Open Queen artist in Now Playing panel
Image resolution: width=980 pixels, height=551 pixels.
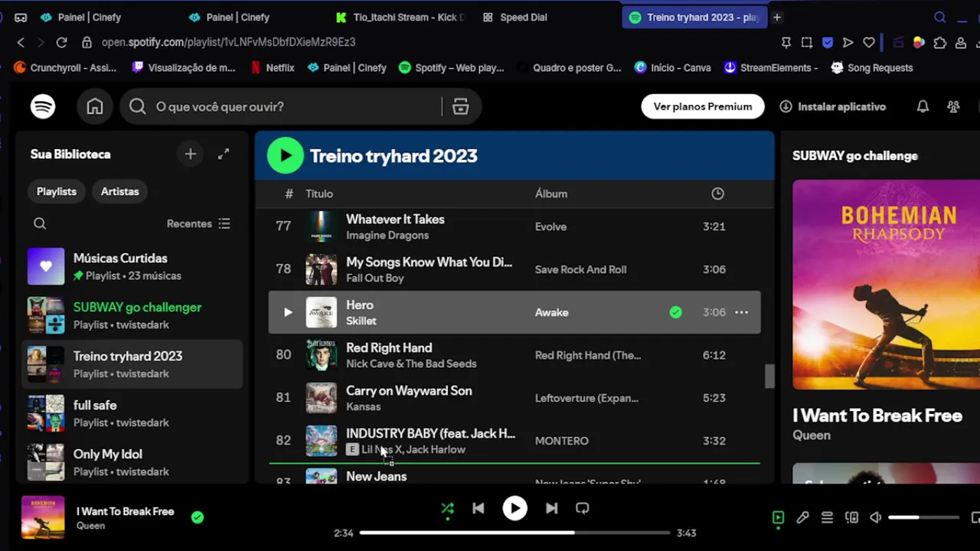tap(811, 435)
